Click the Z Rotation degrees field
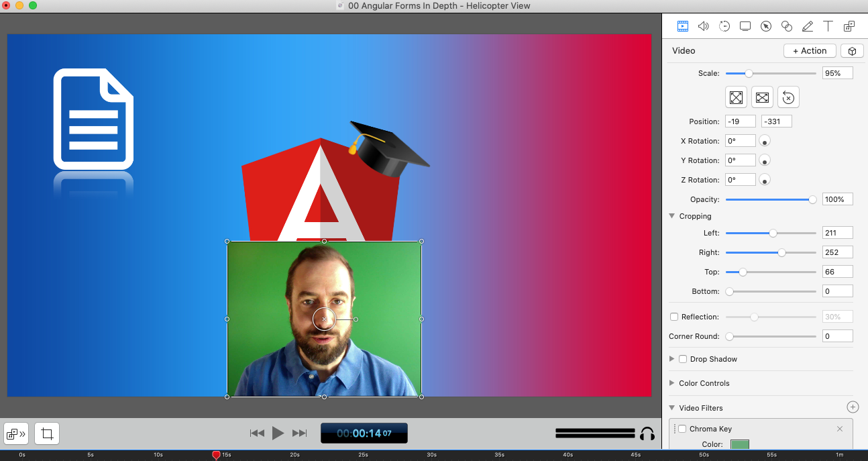 (740, 180)
